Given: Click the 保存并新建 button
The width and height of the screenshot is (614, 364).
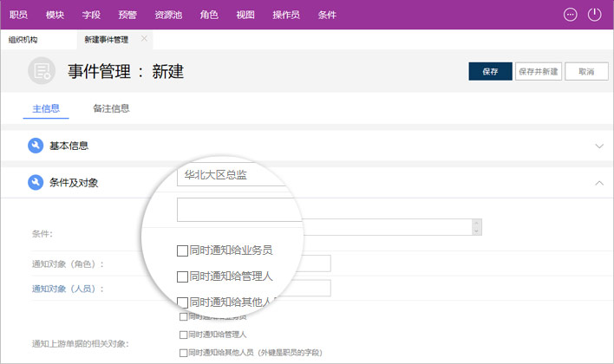Looking at the screenshot, I should [x=538, y=72].
